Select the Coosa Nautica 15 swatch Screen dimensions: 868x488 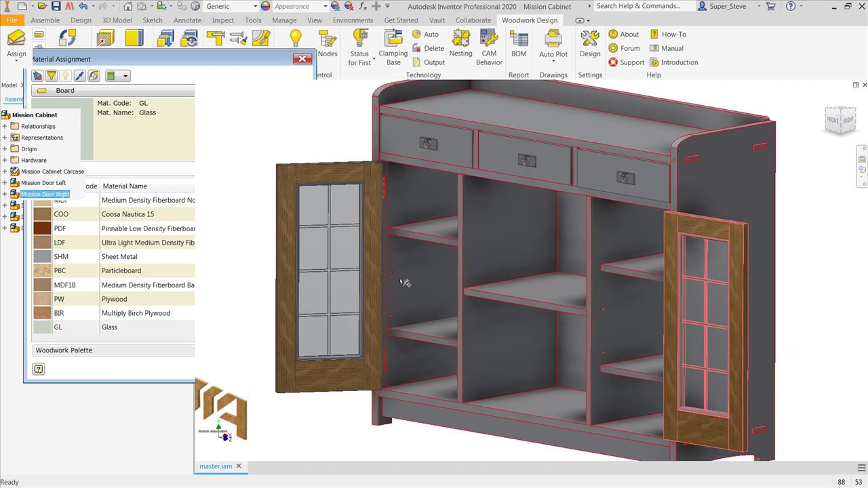pos(42,214)
